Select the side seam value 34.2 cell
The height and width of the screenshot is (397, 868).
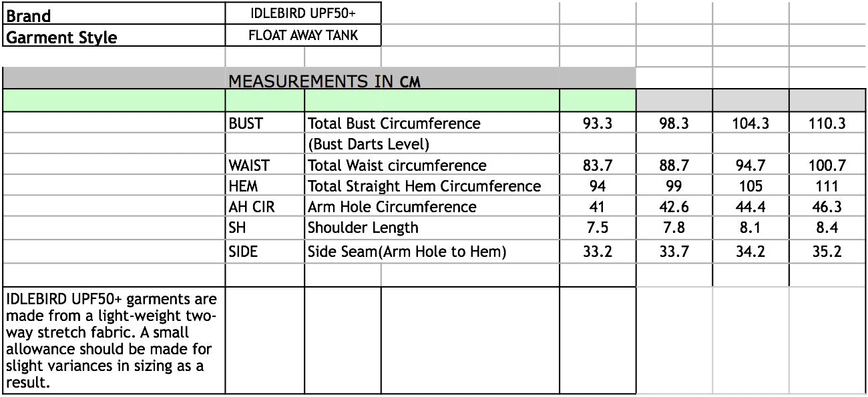point(750,252)
